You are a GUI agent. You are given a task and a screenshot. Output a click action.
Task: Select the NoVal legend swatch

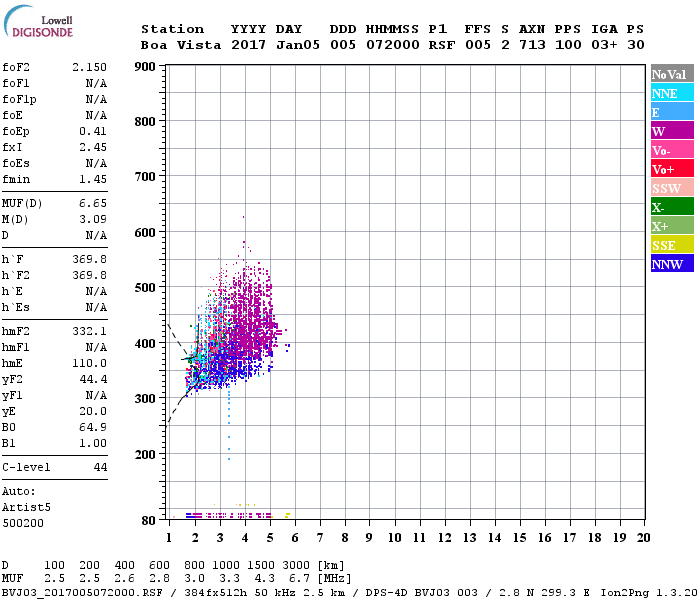coord(672,74)
